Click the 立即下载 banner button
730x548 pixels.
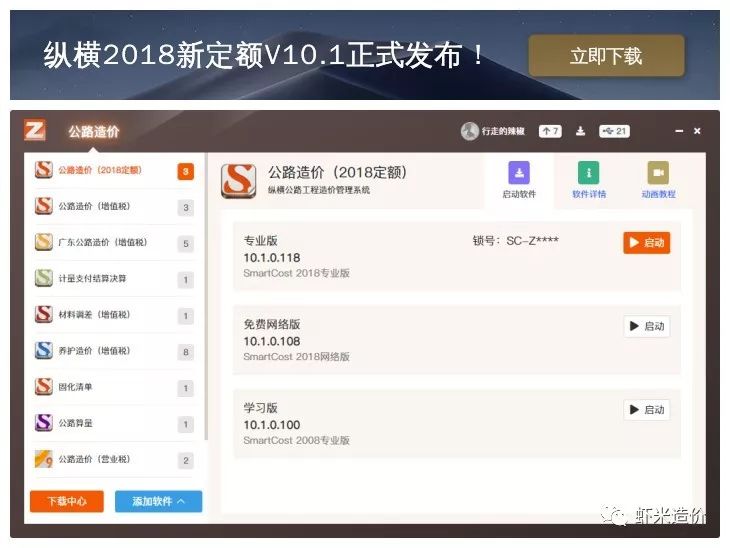606,55
